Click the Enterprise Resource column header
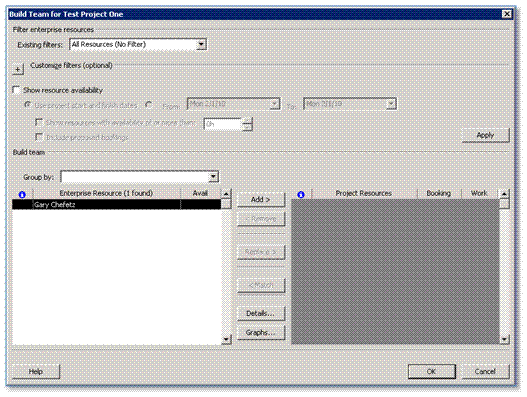The image size is (527, 397). tap(107, 193)
